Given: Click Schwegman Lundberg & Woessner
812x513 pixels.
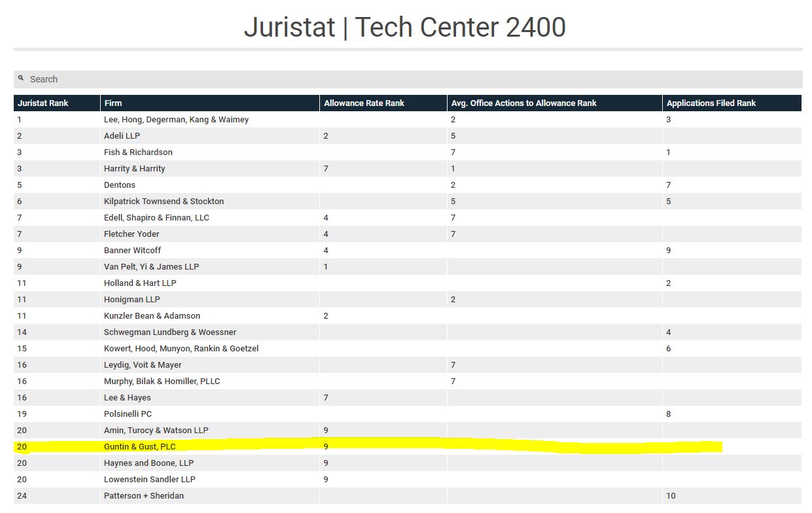Looking at the screenshot, I should [170, 332].
